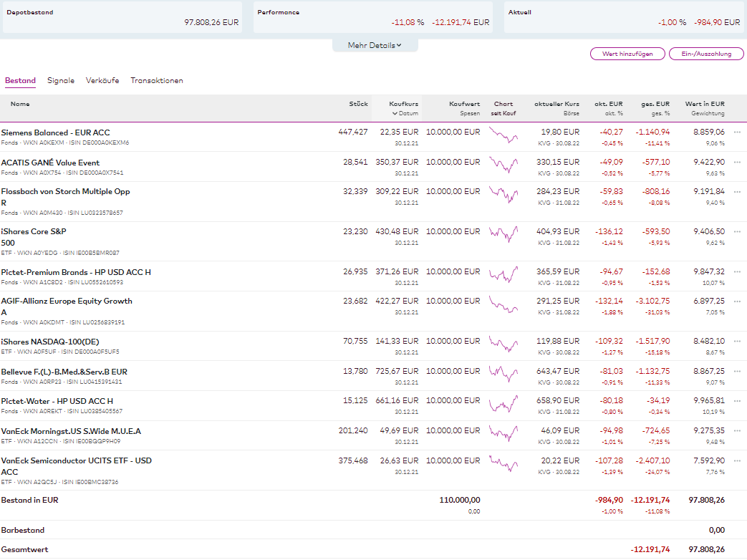Sort table by Stück column header
747x560 pixels.
coord(358,104)
